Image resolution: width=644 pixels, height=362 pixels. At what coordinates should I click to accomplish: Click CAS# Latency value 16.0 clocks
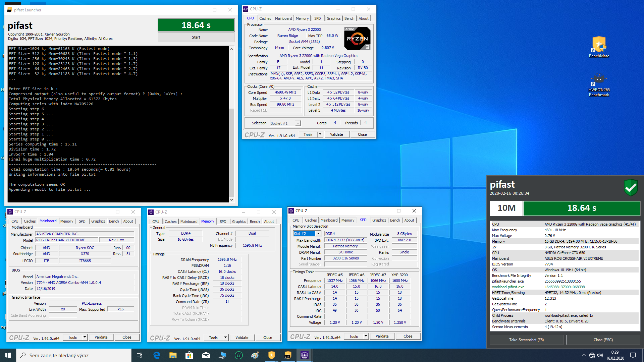pyautogui.click(x=227, y=271)
